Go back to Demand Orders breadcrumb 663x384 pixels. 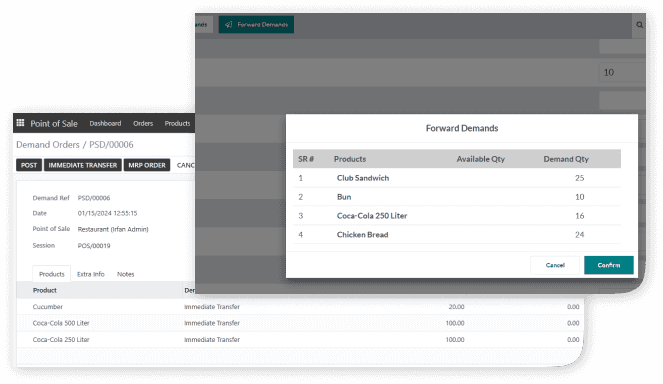(x=48, y=145)
